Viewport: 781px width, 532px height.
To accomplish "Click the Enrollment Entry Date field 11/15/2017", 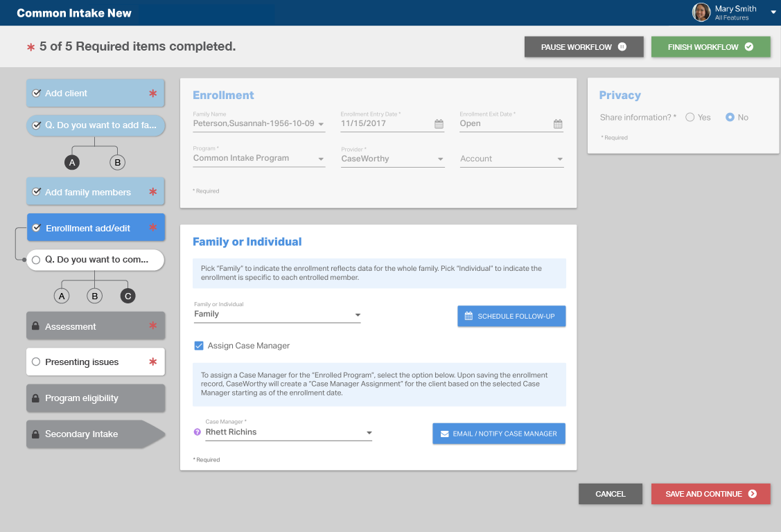I will [x=392, y=123].
